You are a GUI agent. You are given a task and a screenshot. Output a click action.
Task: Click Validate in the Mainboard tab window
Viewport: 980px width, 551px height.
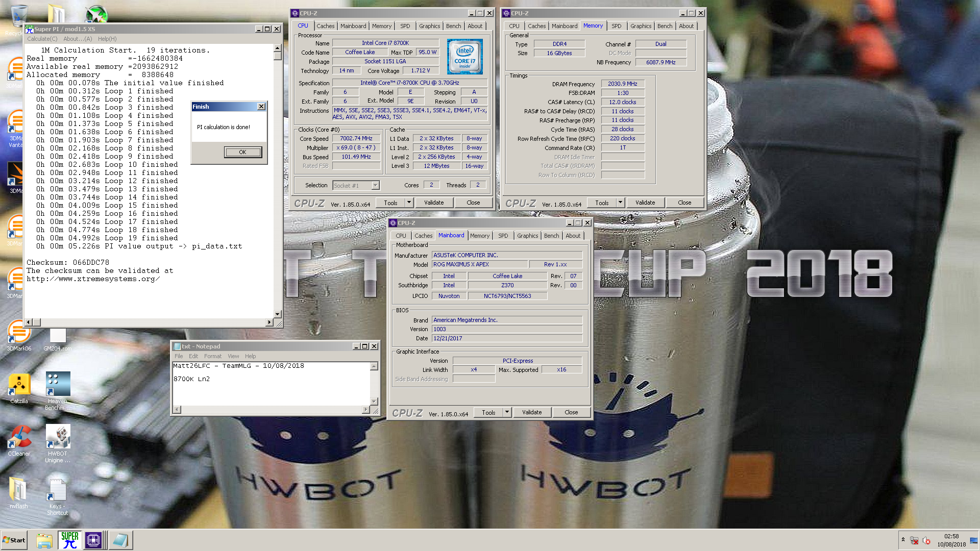(x=532, y=412)
